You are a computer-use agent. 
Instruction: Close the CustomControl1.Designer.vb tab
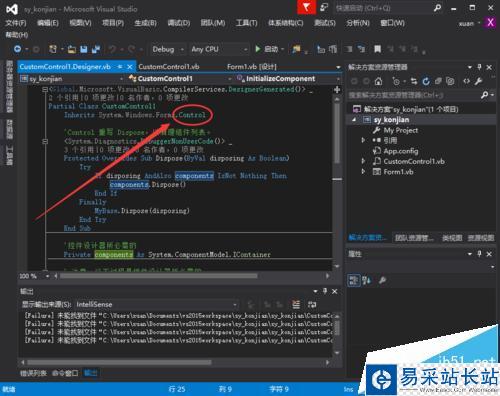(x=130, y=67)
